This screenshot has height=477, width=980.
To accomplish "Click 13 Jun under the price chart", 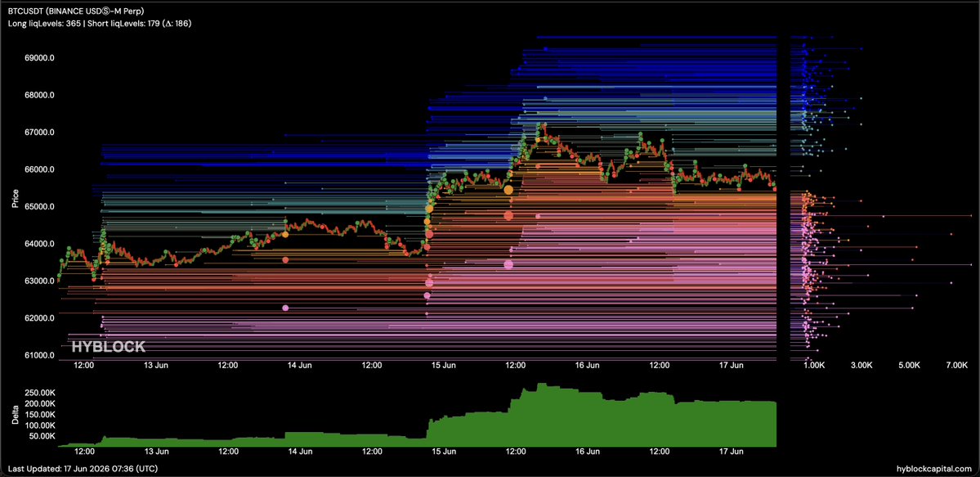I will point(156,364).
